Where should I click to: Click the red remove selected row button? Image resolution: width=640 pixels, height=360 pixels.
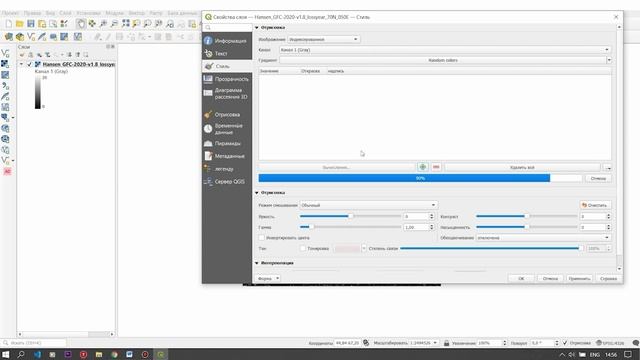[436, 167]
